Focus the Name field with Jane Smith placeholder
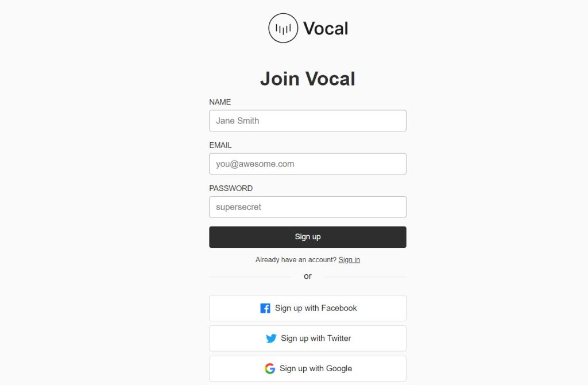Viewport: 588px width, 385px height. coord(307,121)
